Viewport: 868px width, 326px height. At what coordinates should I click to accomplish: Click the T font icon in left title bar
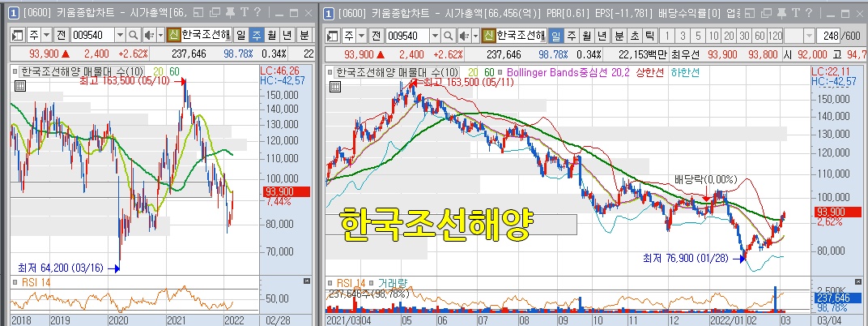pos(243,13)
